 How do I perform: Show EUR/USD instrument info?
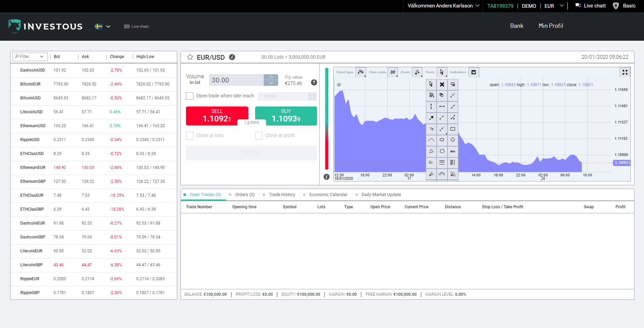tap(232, 57)
